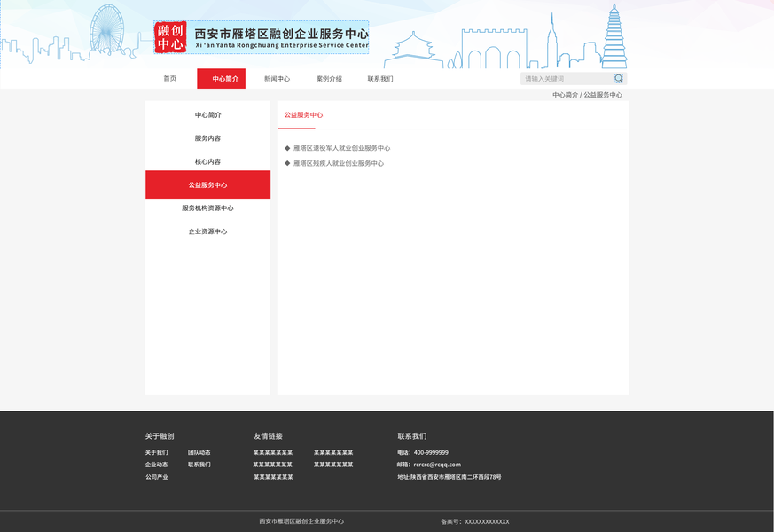This screenshot has height=532, width=774.
Task: Open 服务机构资源中心 in the sidebar
Action: 207,207
